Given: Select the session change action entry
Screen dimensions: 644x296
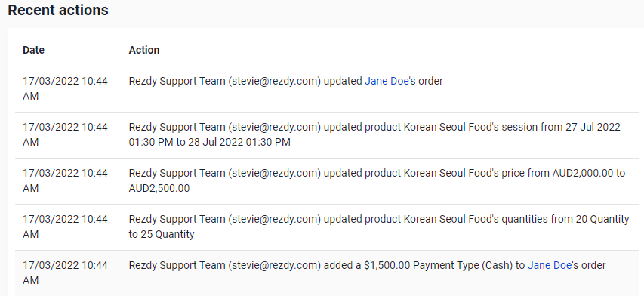Looking at the screenshot, I should [374, 134].
